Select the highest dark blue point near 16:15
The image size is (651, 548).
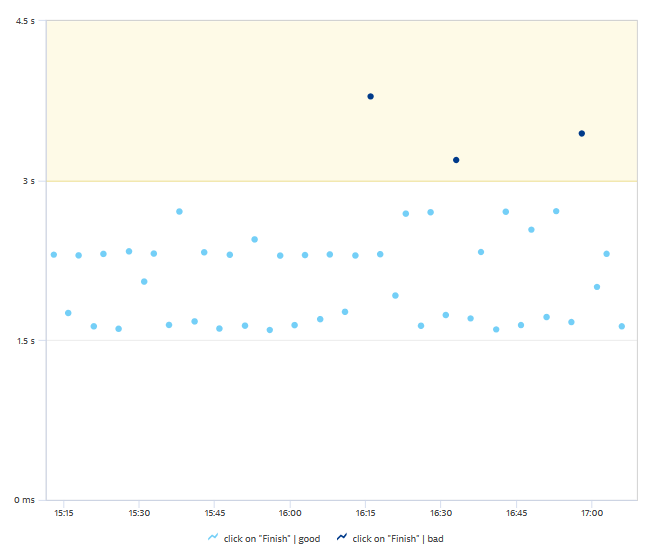pos(370,96)
